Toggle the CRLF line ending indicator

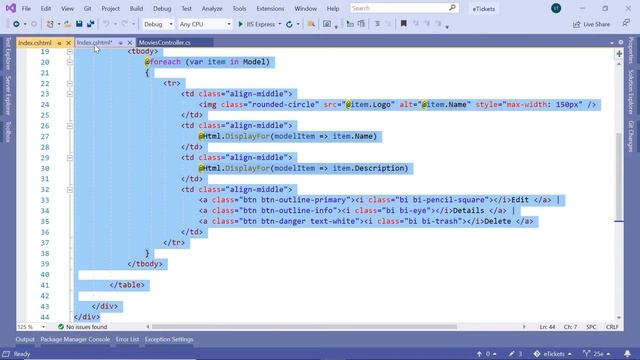coord(612,327)
